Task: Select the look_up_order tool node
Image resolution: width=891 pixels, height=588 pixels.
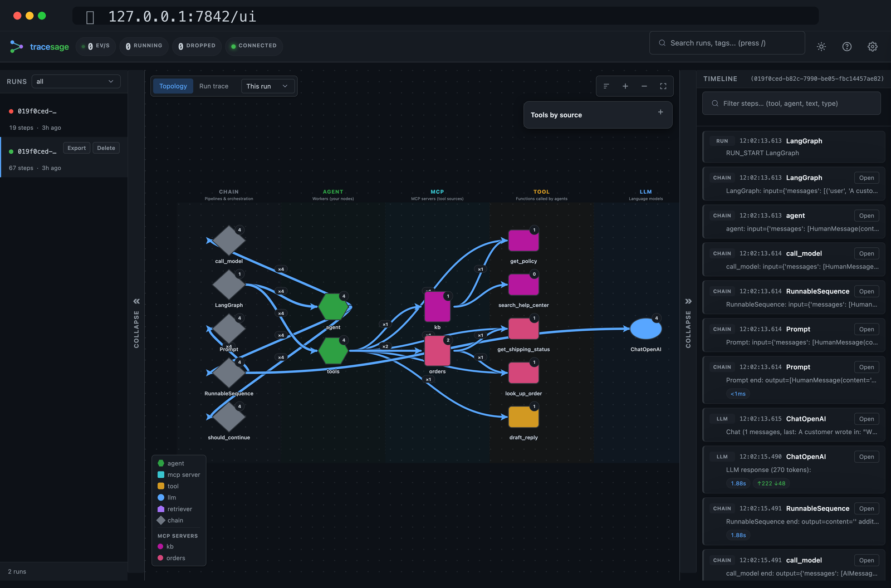Action: (x=523, y=373)
